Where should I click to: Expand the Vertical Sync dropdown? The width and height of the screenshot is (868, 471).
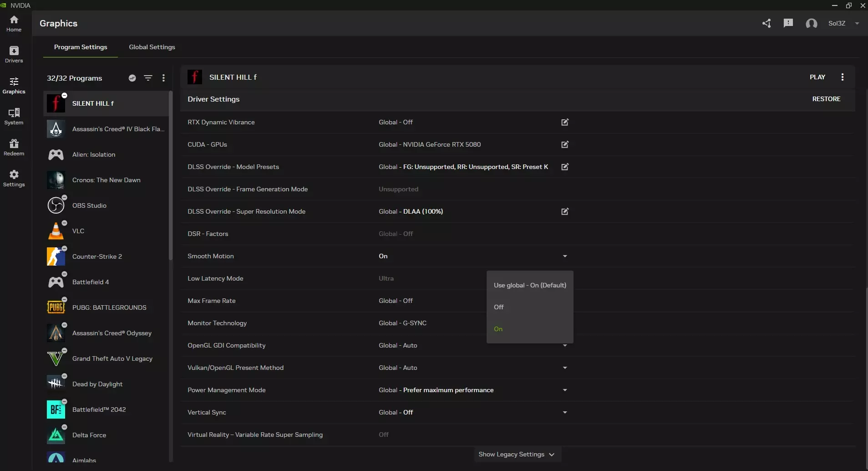pyautogui.click(x=565, y=412)
